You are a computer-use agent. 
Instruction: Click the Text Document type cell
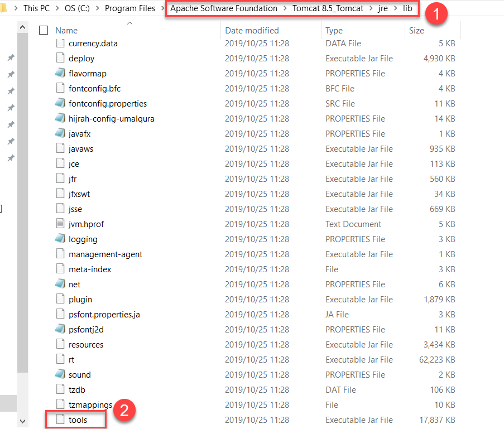point(353,224)
